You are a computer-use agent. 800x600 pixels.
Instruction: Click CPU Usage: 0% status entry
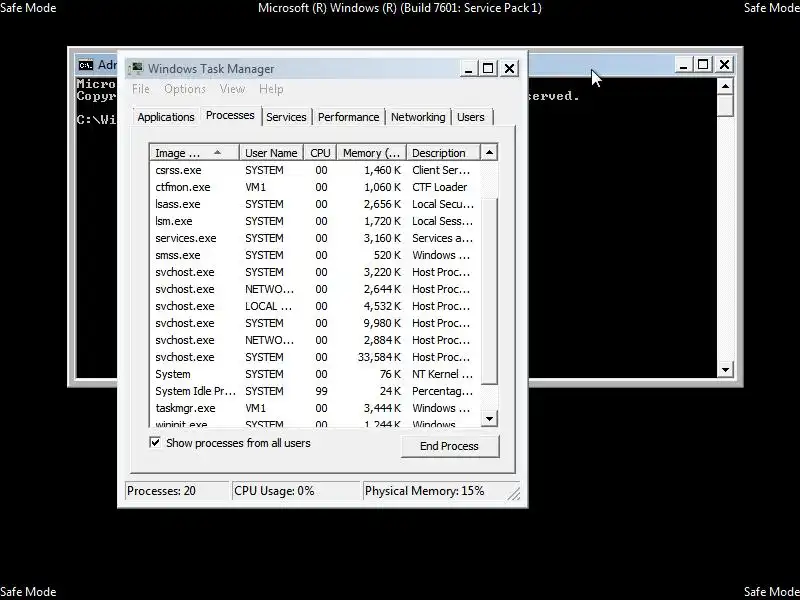(296, 491)
